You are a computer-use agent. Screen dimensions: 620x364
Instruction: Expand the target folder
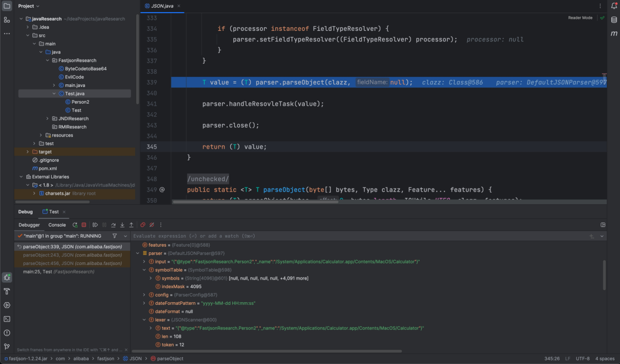[28, 152]
